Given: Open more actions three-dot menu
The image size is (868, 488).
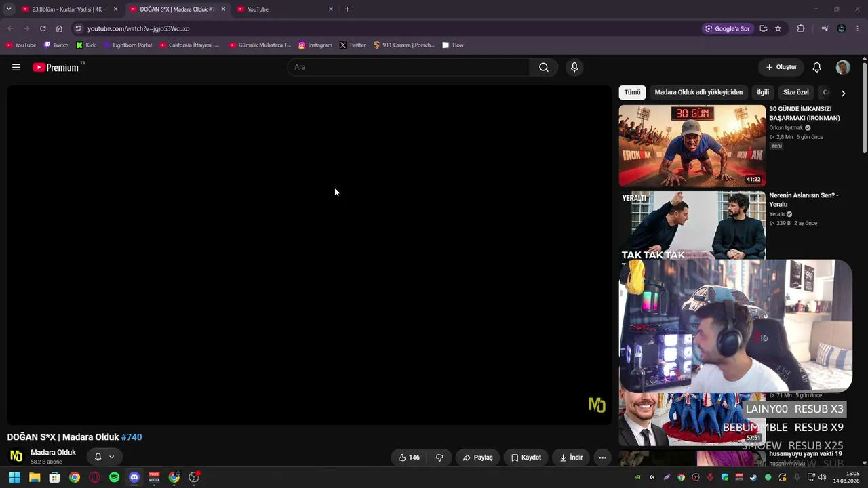Looking at the screenshot, I should pos(602,457).
